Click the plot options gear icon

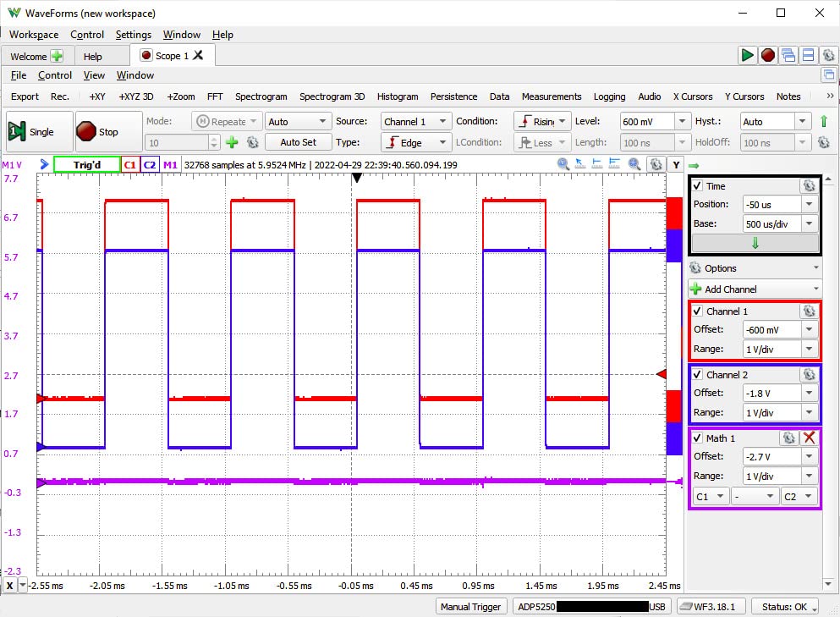(x=656, y=164)
